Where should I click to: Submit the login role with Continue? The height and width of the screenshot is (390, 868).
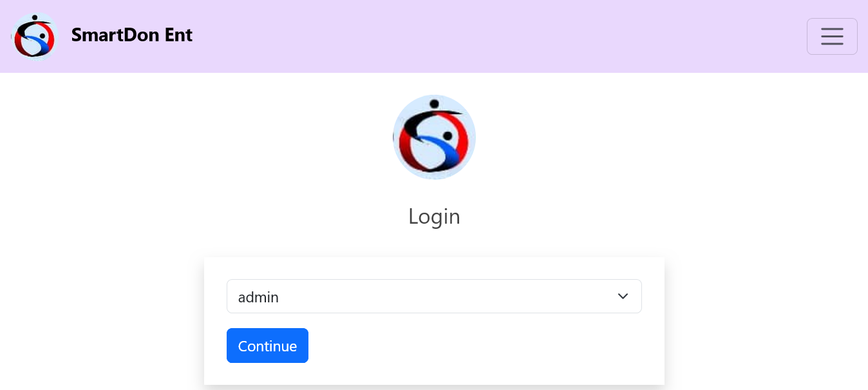click(267, 346)
